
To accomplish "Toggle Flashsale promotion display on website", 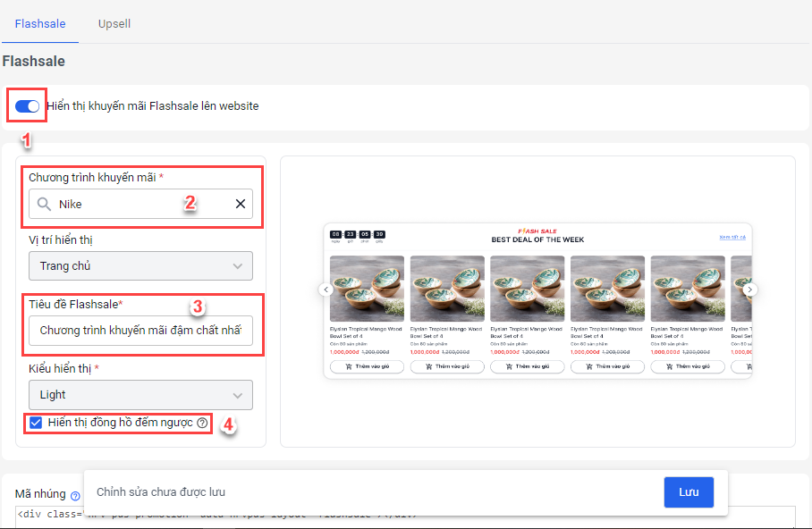I will click(x=27, y=106).
